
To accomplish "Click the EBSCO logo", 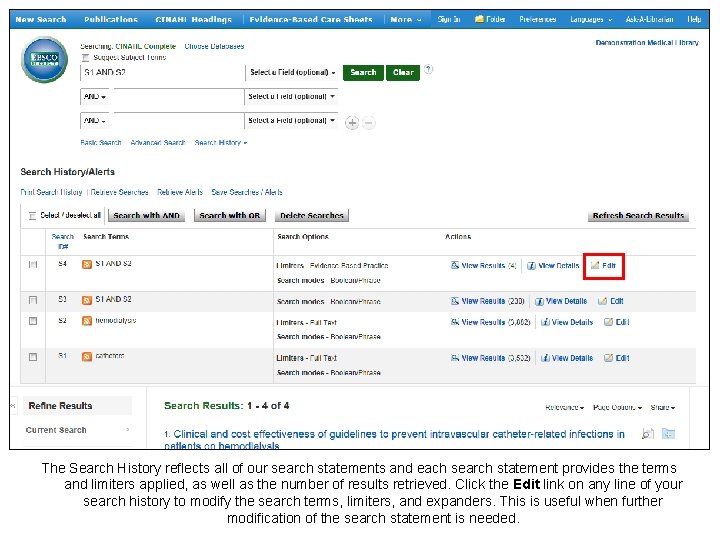I will (x=45, y=60).
